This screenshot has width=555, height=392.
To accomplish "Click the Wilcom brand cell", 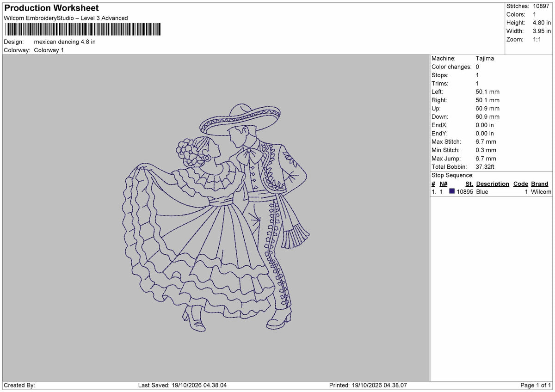I will 541,192.
